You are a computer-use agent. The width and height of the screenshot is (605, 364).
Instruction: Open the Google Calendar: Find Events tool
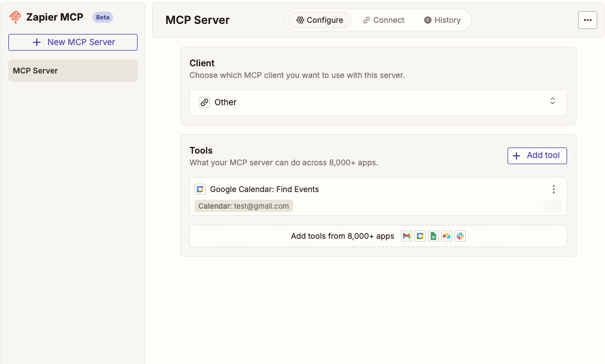[x=264, y=189]
